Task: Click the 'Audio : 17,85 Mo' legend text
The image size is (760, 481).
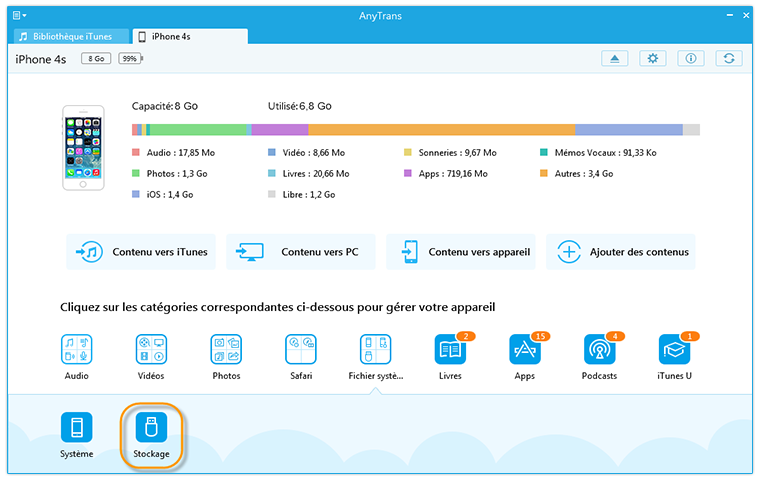Action: pyautogui.click(x=181, y=153)
